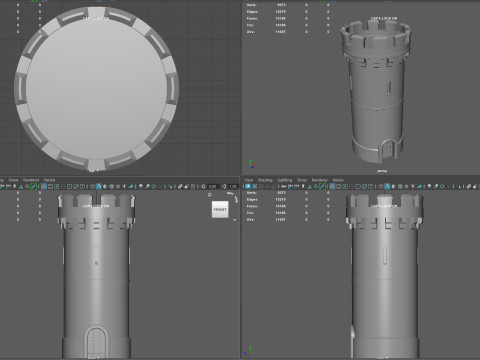Open Show menu in side view panel
Viewport: 480px width, 360px height.
[x=302, y=180]
